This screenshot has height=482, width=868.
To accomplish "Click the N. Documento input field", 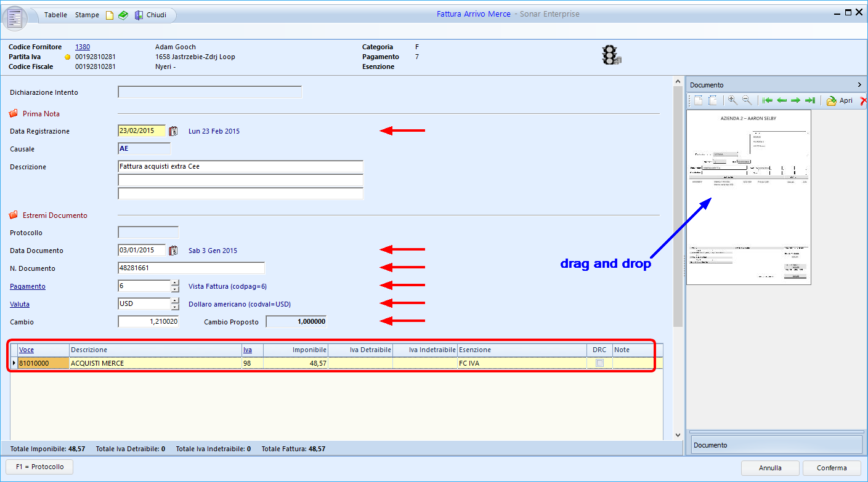I will pos(190,268).
